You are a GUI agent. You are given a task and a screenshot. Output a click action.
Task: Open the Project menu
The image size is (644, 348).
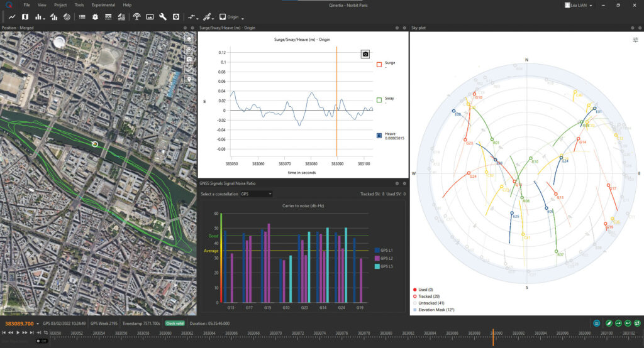tap(60, 5)
